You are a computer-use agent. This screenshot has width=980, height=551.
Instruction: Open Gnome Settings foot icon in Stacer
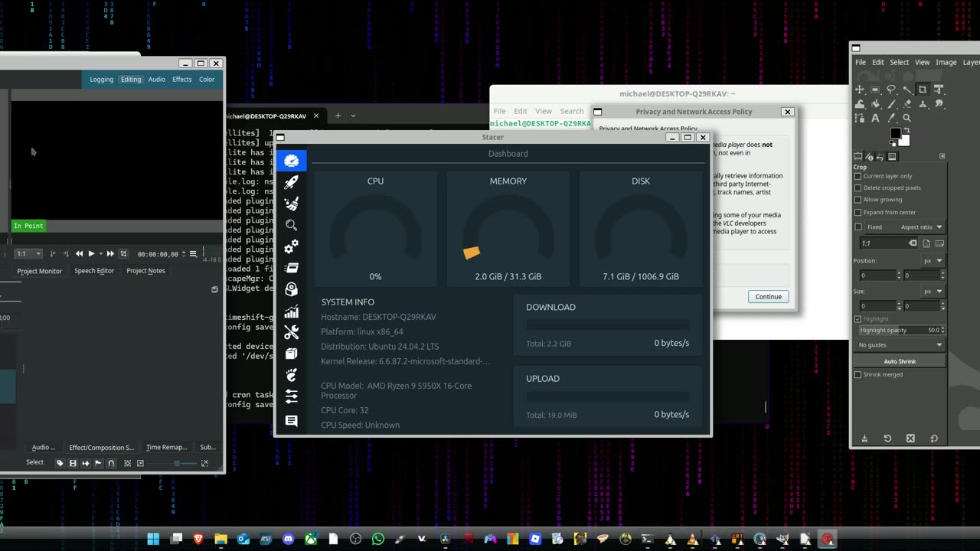(x=291, y=375)
